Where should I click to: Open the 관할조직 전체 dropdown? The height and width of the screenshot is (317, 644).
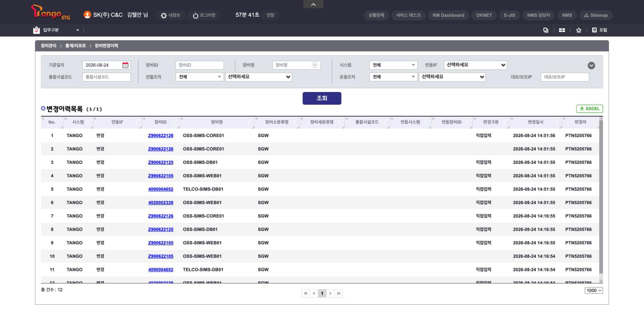(x=200, y=77)
